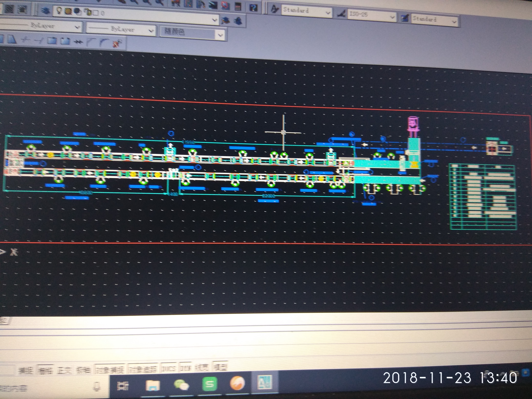Image resolution: width=532 pixels, height=399 pixels.
Task: Click the AutoCAD taskbar icon
Action: tap(265, 382)
